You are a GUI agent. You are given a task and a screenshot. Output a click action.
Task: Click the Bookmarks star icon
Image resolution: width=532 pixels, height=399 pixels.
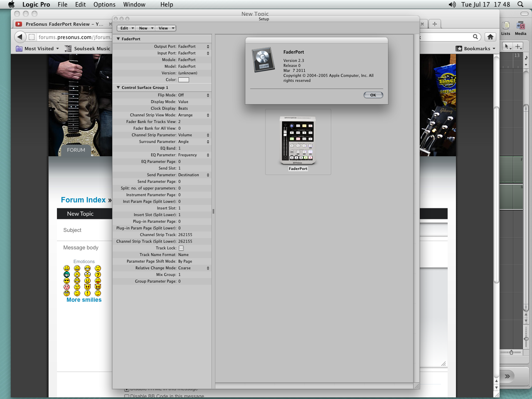[x=459, y=49]
